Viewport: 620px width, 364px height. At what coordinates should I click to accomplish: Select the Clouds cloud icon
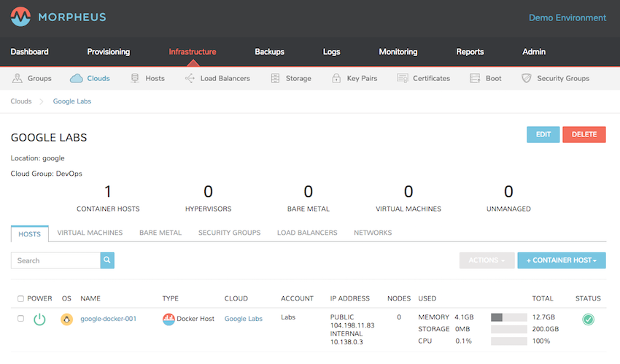(x=77, y=78)
